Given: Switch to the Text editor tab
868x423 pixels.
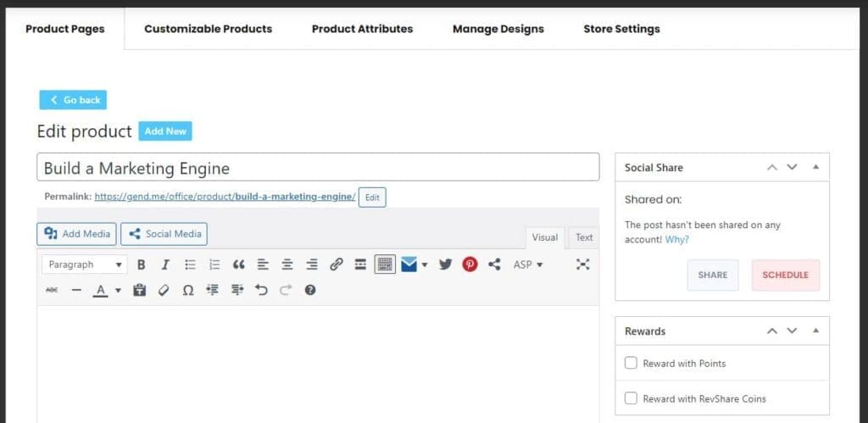Looking at the screenshot, I should pyautogui.click(x=584, y=237).
